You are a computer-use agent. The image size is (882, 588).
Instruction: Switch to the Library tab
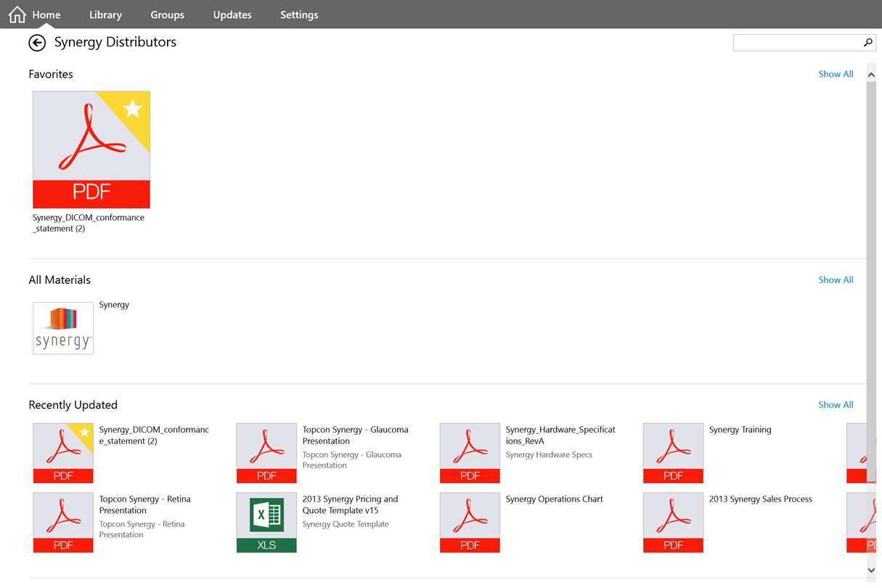click(x=105, y=15)
